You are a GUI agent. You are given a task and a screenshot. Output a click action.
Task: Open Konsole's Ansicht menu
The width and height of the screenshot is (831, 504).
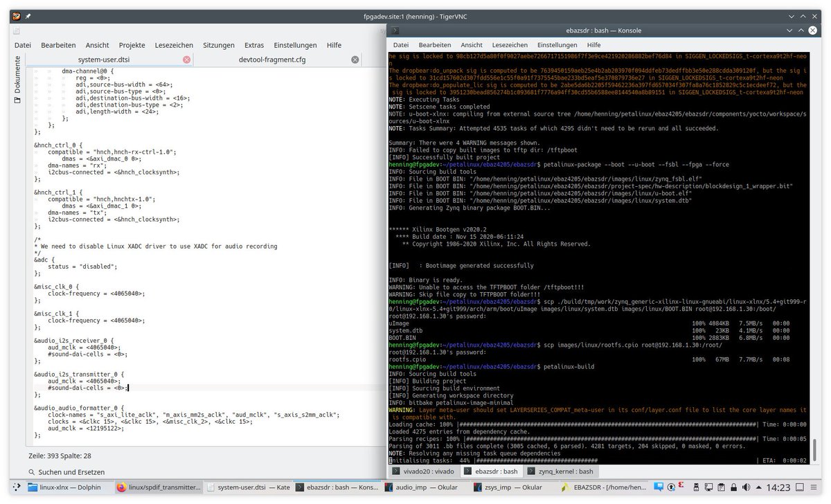click(472, 45)
